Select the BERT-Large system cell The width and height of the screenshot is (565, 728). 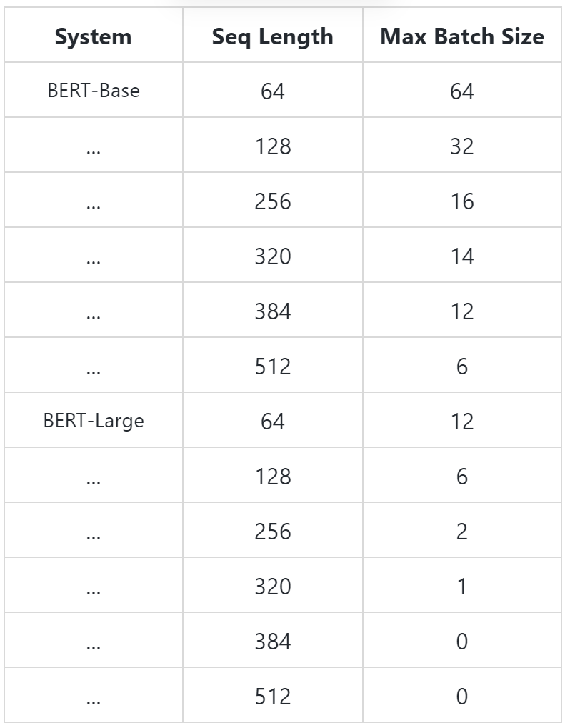tap(94, 420)
